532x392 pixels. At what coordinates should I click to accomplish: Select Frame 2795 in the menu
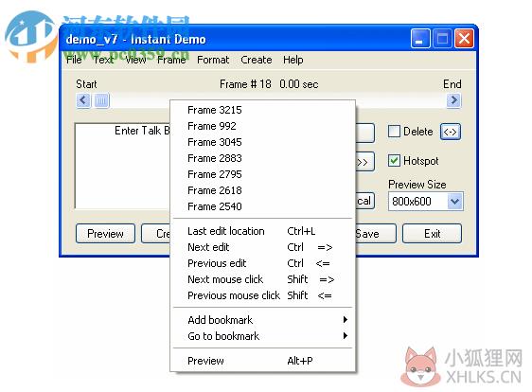point(262,174)
